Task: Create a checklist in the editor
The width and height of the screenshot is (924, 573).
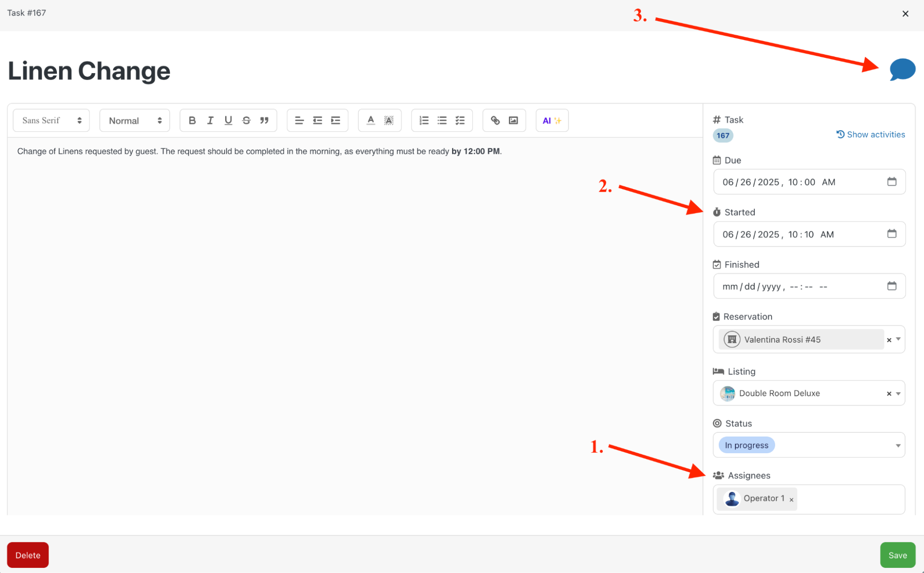Action: click(x=460, y=121)
